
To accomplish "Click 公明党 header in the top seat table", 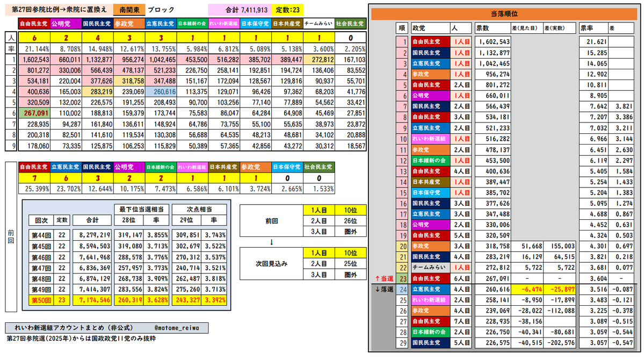I will 66,24.
